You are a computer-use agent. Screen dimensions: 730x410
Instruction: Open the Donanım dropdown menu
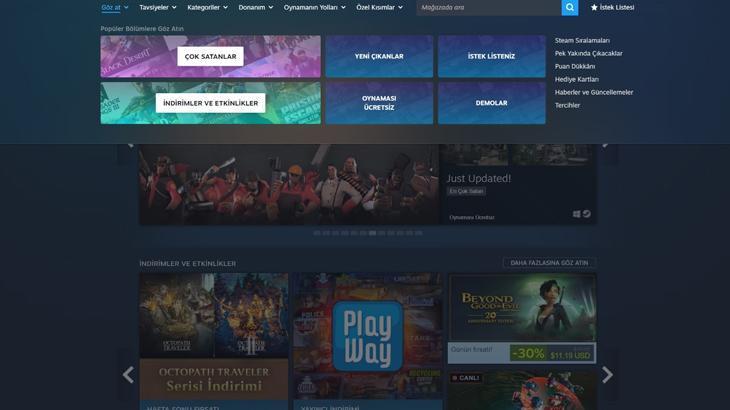tap(255, 7)
